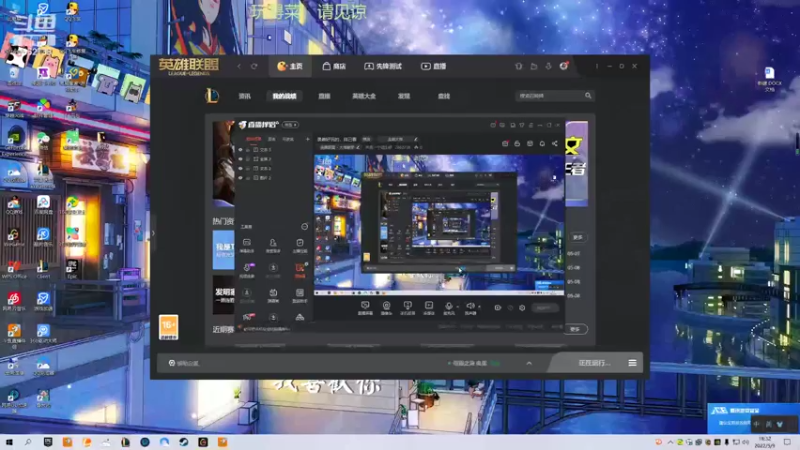Open the speaker dropdown arrow

tap(480, 307)
